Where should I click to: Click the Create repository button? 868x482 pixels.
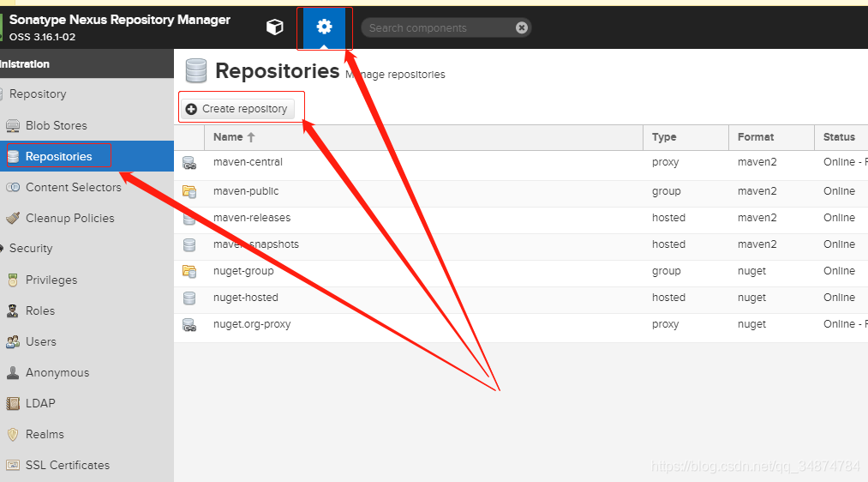237,109
